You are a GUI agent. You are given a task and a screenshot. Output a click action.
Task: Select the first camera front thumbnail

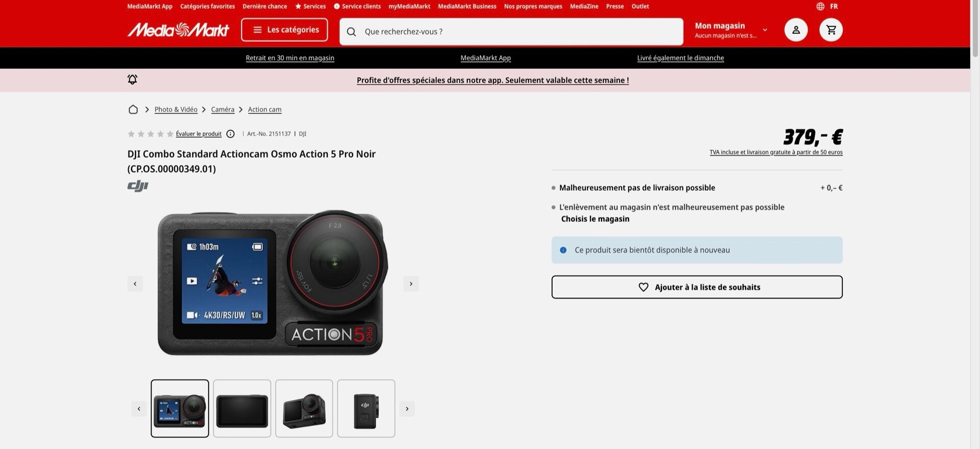tap(180, 408)
